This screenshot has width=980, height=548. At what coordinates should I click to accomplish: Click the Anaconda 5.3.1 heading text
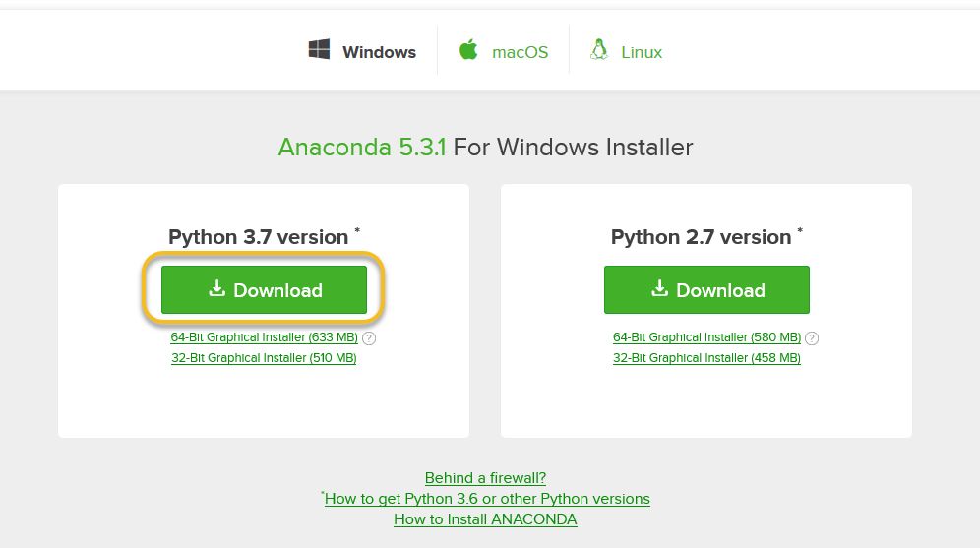pyautogui.click(x=362, y=148)
